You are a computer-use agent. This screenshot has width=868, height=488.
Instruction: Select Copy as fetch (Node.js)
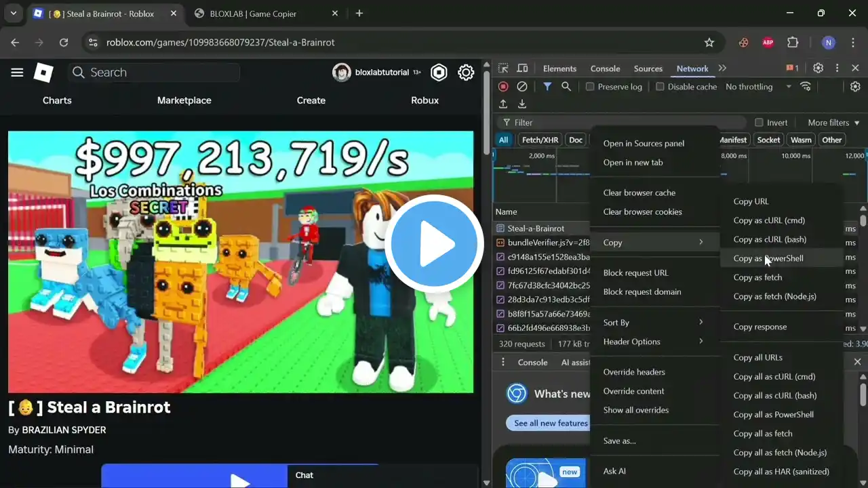[x=781, y=296]
